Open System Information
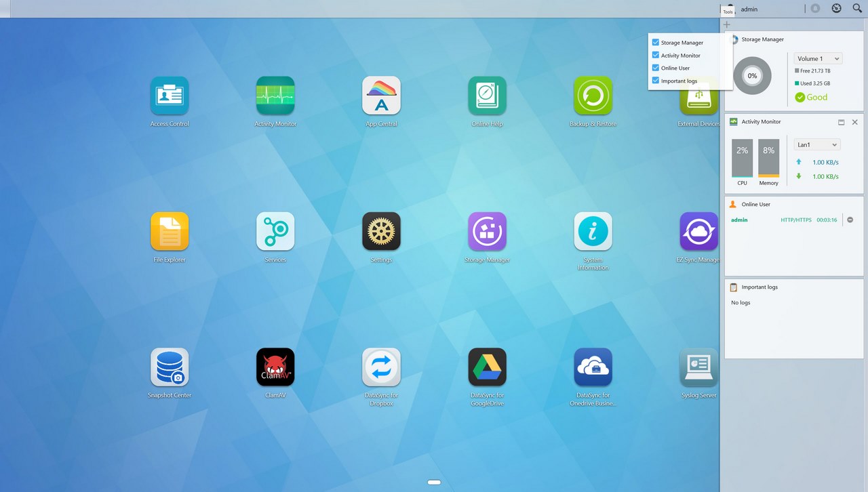The width and height of the screenshot is (868, 492). tap(593, 231)
